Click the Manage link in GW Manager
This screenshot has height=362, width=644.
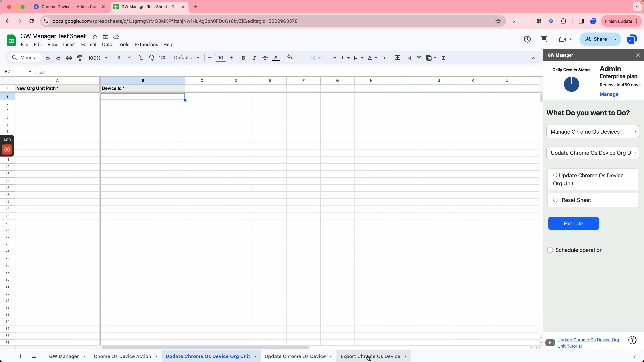[x=609, y=94]
